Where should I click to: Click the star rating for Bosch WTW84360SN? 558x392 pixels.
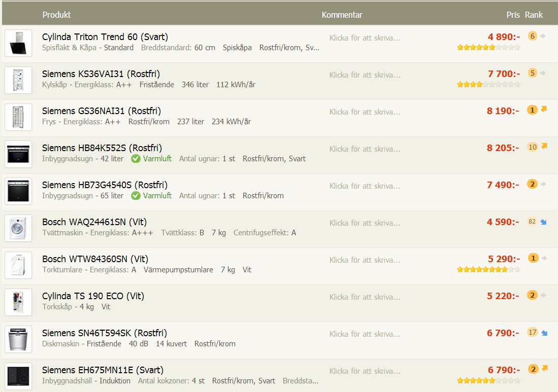coord(488,269)
